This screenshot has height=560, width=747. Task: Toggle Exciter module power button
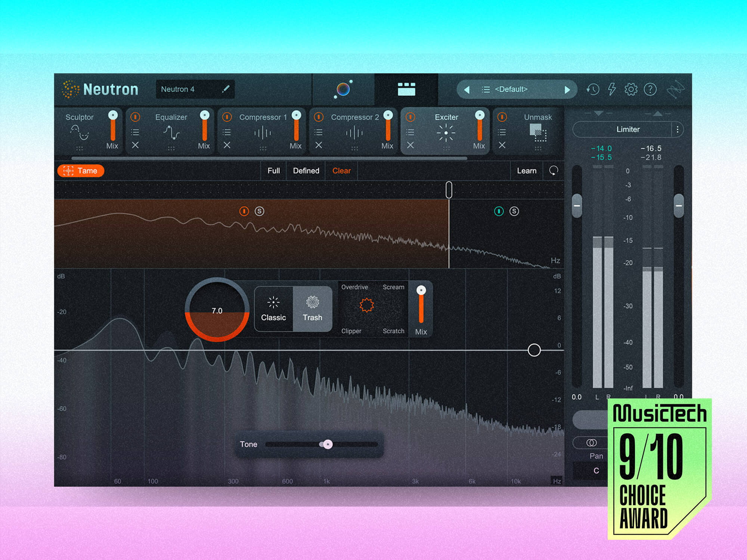410,117
